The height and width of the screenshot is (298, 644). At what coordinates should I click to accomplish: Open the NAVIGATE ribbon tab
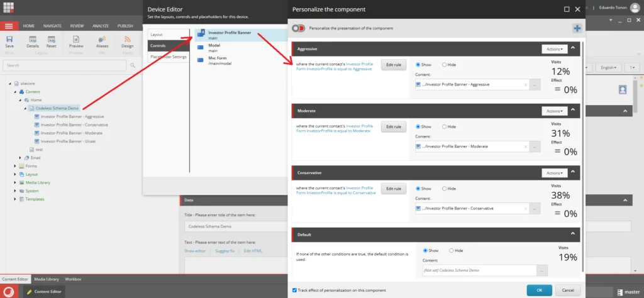click(53, 26)
